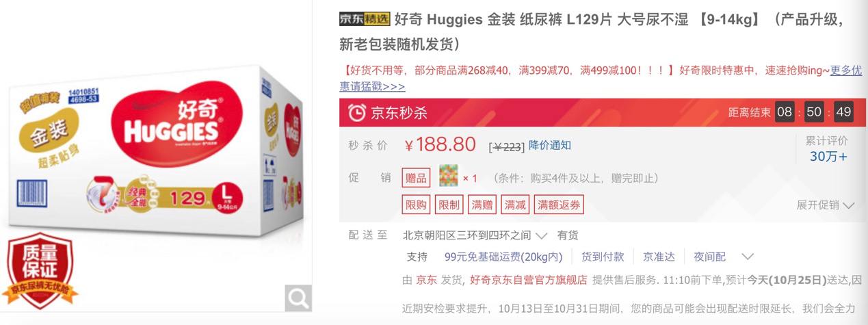Select the 限购 promotion tag
Viewport: 868px width, 325px height.
(416, 205)
